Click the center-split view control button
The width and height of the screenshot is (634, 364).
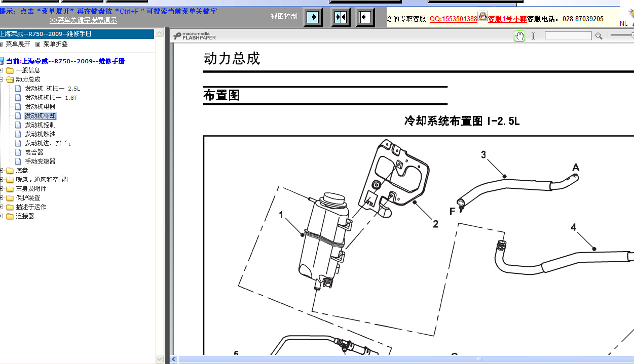(x=341, y=17)
